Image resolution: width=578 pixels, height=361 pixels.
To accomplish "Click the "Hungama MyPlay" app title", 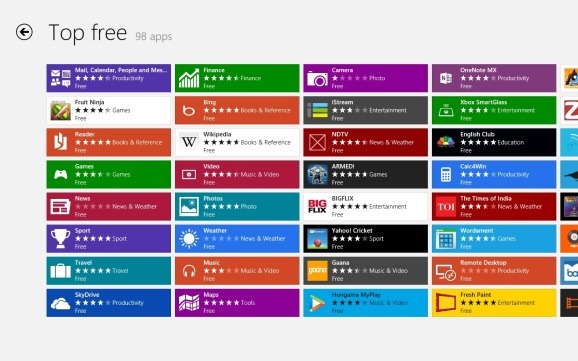I will coord(356,295).
